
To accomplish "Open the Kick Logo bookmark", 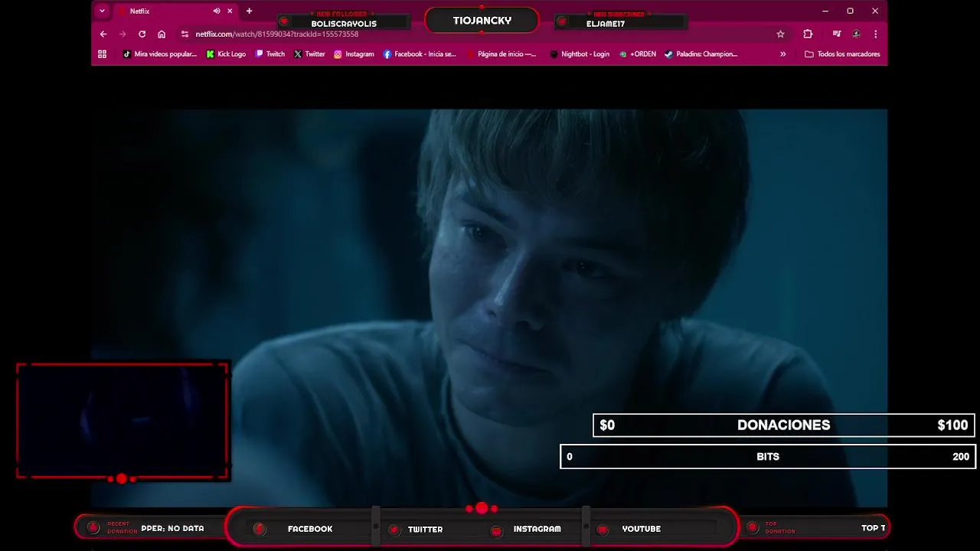I will pos(226,54).
